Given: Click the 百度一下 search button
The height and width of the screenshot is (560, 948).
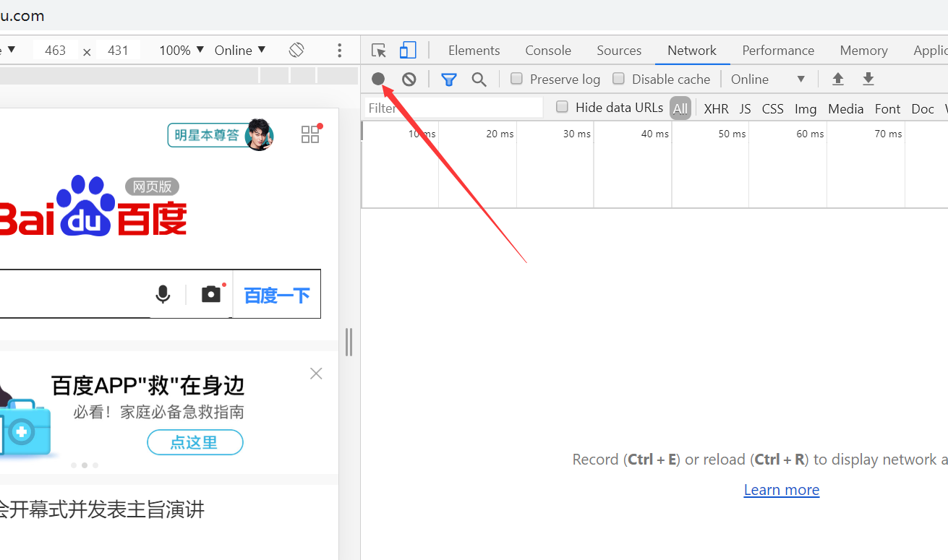Looking at the screenshot, I should (277, 295).
